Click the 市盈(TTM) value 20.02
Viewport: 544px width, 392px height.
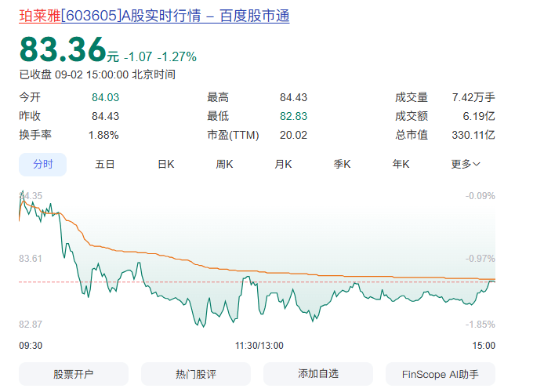[x=293, y=135]
